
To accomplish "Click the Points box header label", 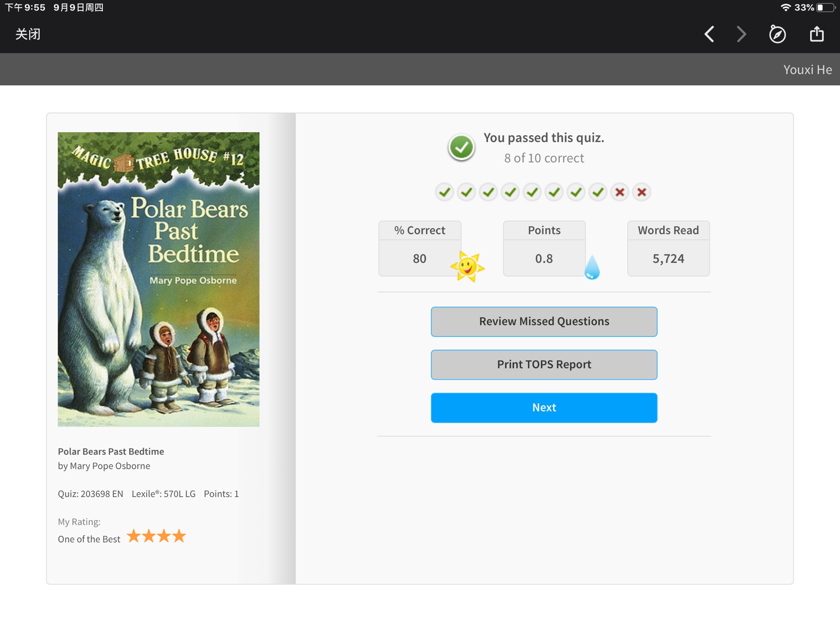I will point(544,230).
